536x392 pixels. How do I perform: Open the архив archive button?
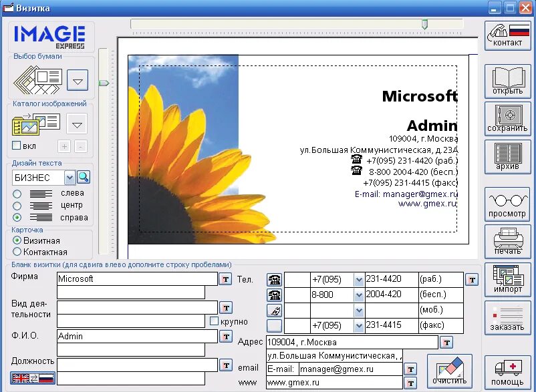point(508,157)
